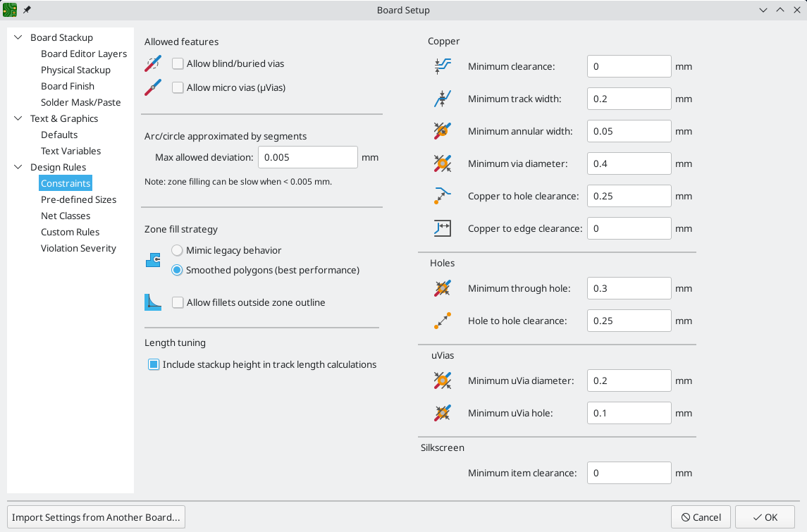Select Mimic legacy behavior option

pyautogui.click(x=178, y=250)
